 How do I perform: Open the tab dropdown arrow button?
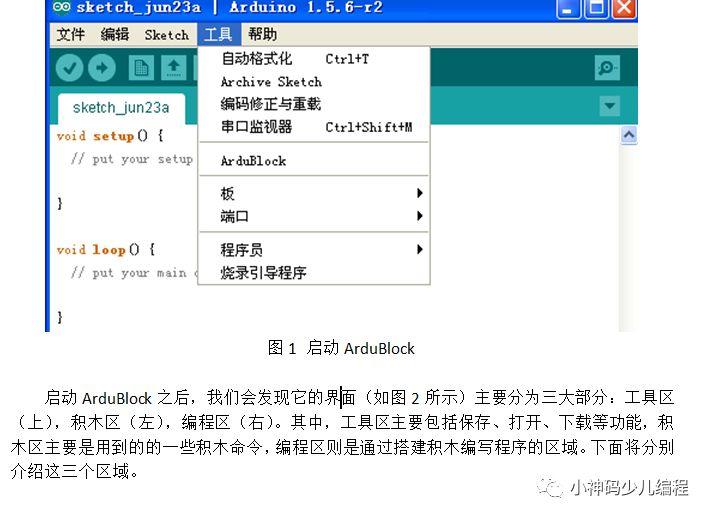(x=609, y=106)
